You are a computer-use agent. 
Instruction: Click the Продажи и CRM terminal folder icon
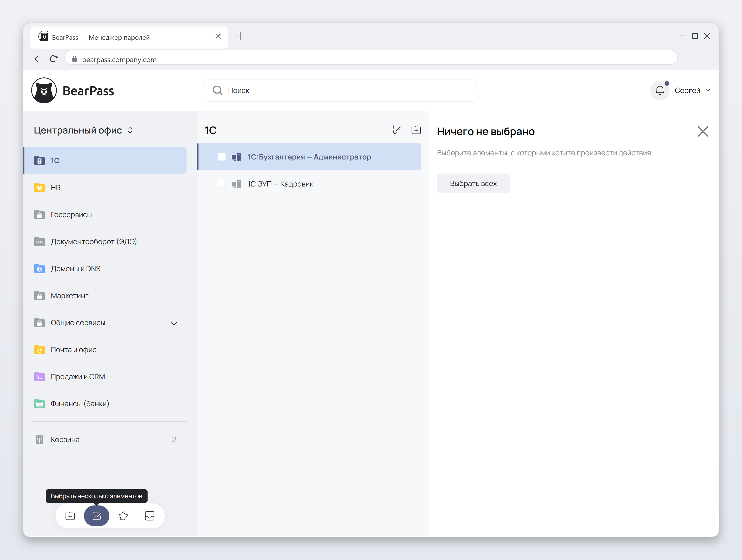click(39, 377)
